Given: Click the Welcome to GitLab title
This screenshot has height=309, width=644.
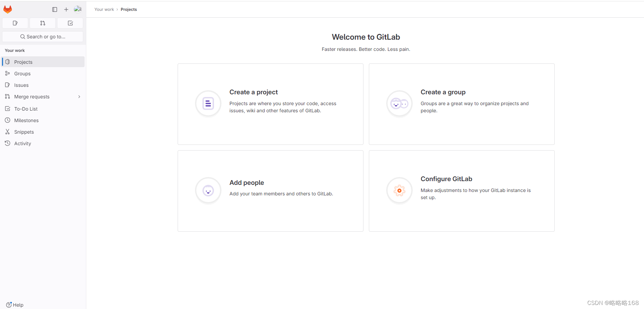Looking at the screenshot, I should [x=366, y=37].
